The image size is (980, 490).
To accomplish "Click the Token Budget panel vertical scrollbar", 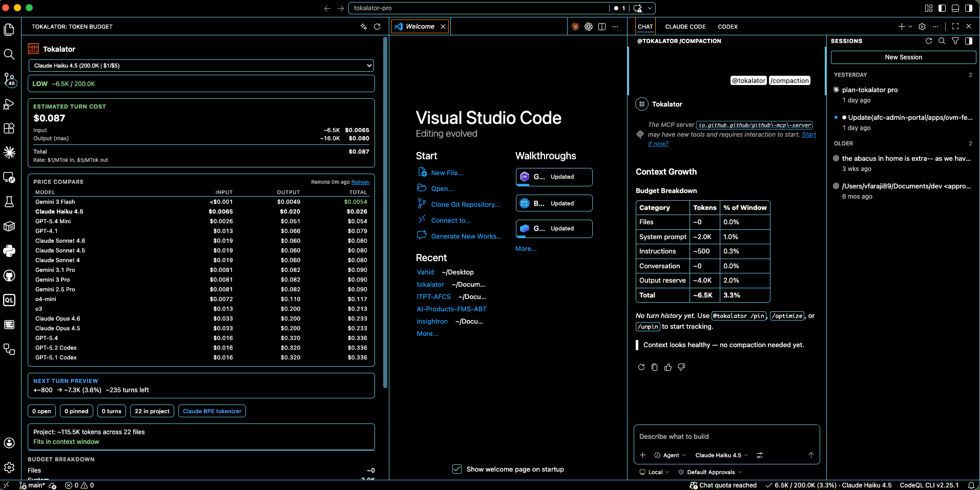I will 385,212.
